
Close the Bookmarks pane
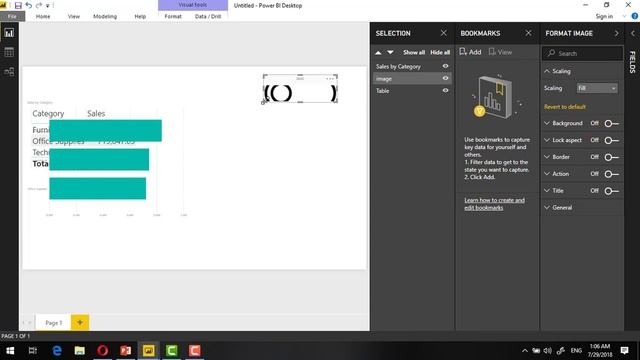[529, 33]
